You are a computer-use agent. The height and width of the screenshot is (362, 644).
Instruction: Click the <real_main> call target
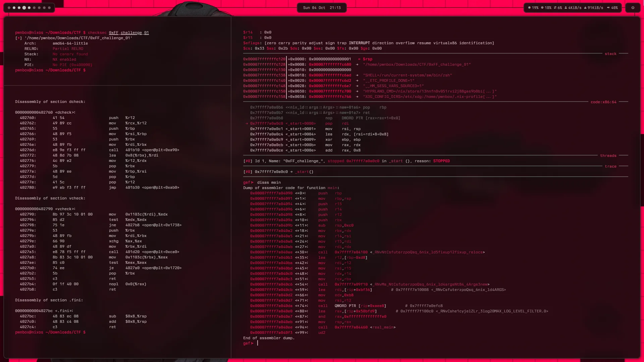[x=383, y=327]
